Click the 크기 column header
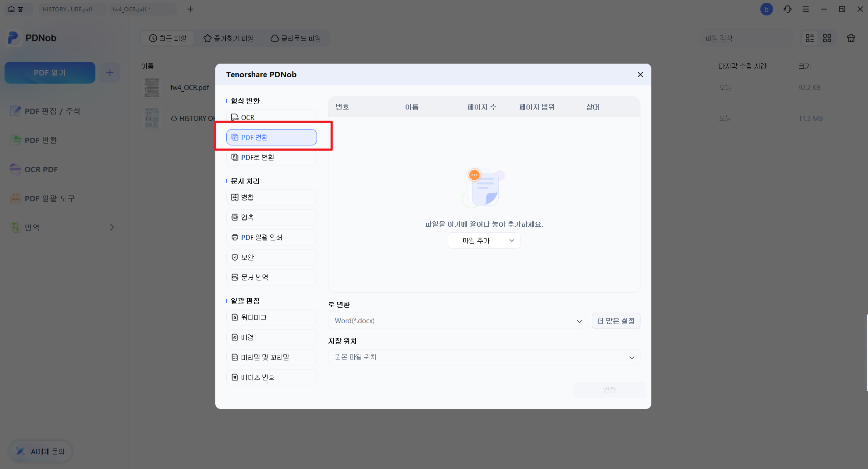Image resolution: width=868 pixels, height=469 pixels. tap(804, 66)
